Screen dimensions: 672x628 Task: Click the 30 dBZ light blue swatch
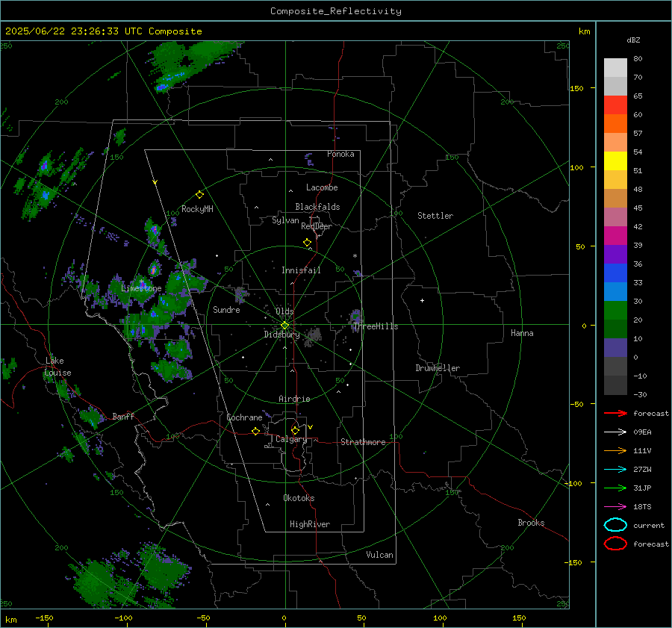tap(615, 291)
